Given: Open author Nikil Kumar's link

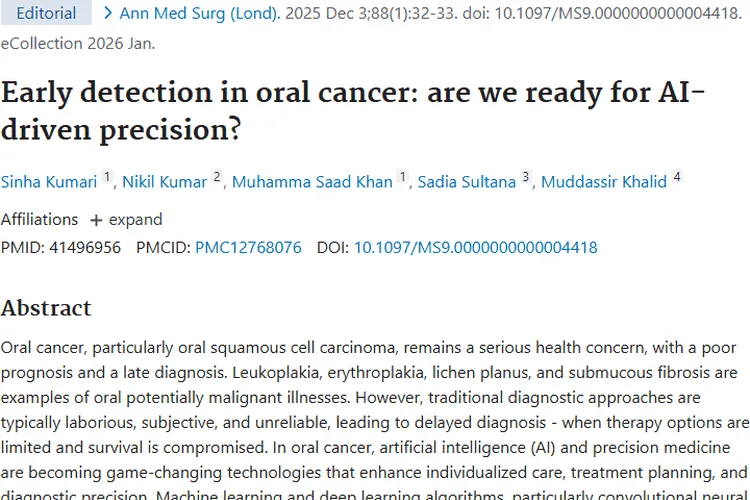Looking at the screenshot, I should pyautogui.click(x=164, y=182).
